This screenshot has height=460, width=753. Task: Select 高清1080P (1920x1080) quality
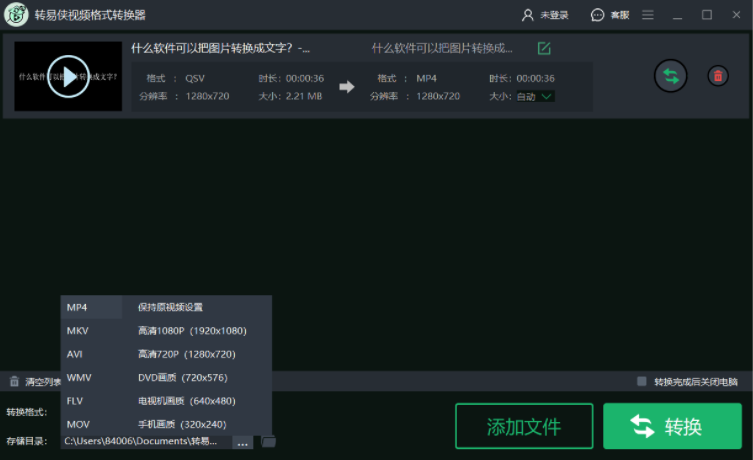[x=192, y=330]
